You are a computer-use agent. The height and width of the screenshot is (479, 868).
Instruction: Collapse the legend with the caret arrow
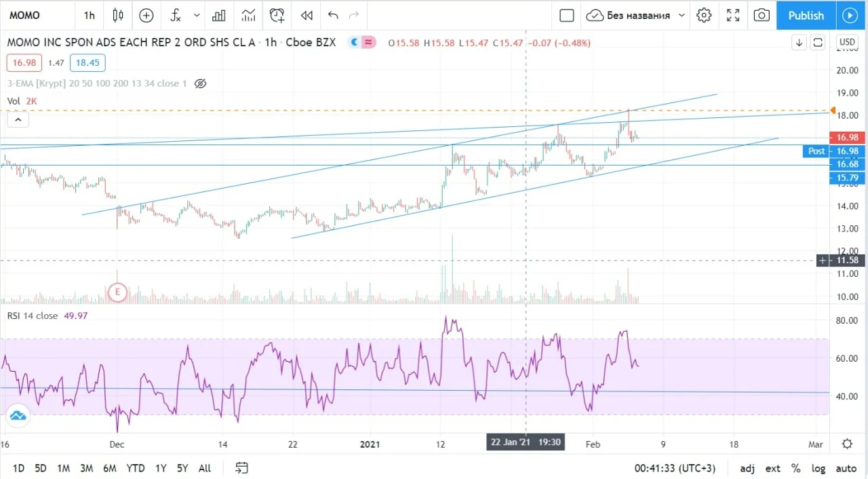18,120
